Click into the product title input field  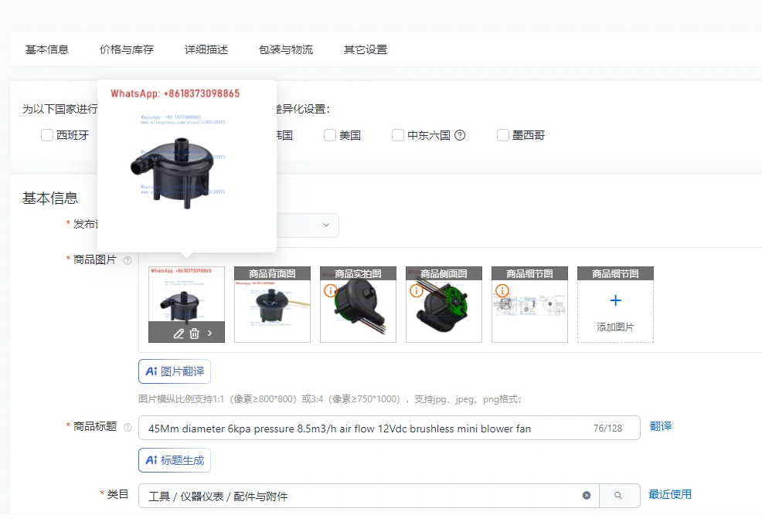point(390,428)
